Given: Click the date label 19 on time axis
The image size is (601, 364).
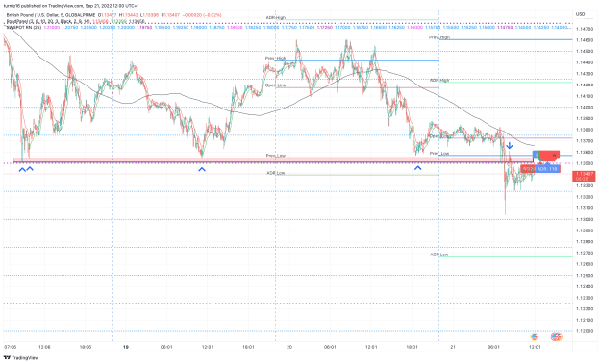Looking at the screenshot, I should click(x=126, y=347).
